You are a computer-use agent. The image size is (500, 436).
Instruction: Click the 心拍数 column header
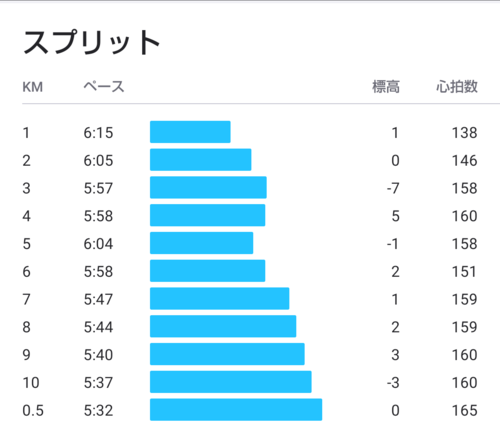click(457, 87)
